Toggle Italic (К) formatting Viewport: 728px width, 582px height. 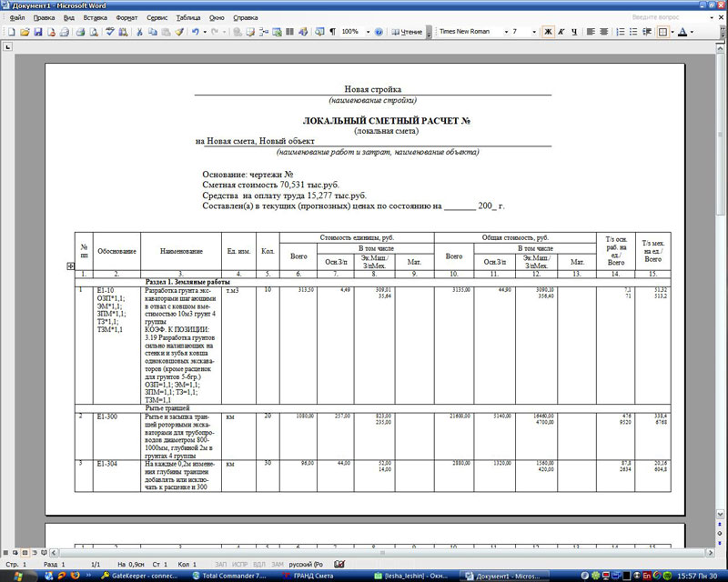(561, 32)
